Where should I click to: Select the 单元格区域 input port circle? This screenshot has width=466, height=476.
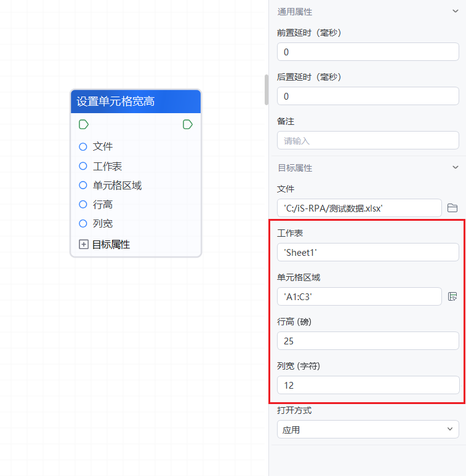[x=83, y=185]
